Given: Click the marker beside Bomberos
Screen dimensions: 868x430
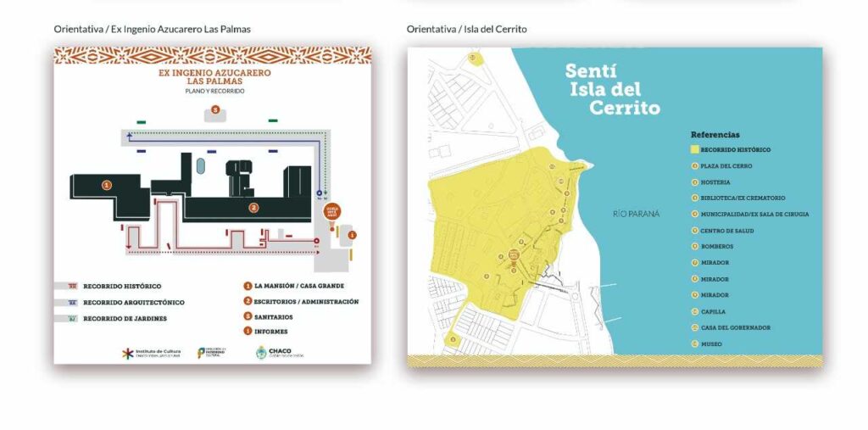Looking at the screenshot, I should (695, 246).
